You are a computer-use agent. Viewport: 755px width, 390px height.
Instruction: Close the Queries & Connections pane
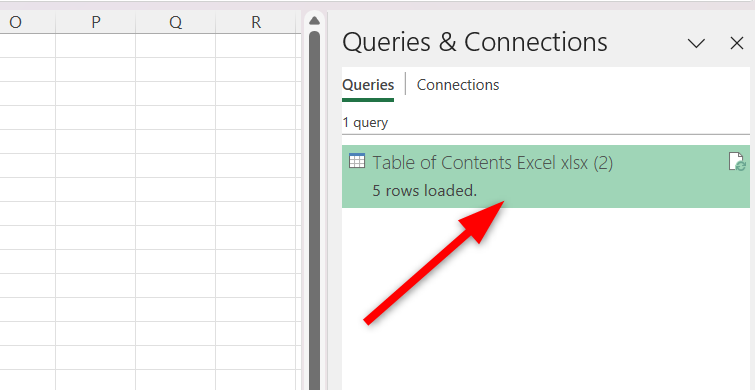point(737,43)
